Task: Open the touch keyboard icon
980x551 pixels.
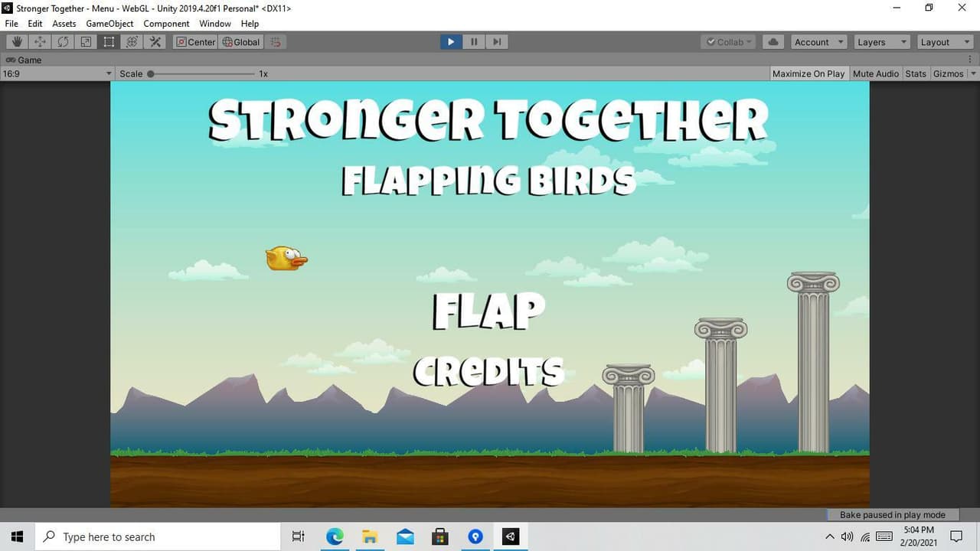Action: 884,536
